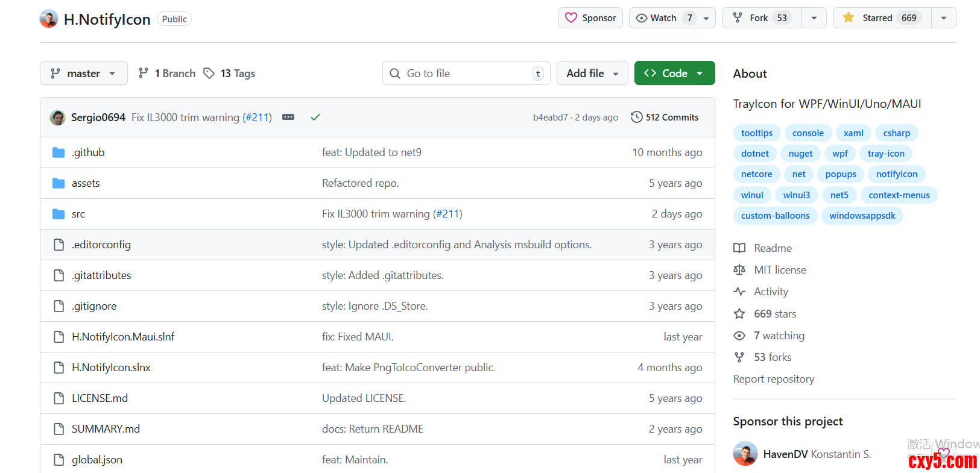Open the src folder
Screen dimensions: 980x473
(78, 214)
